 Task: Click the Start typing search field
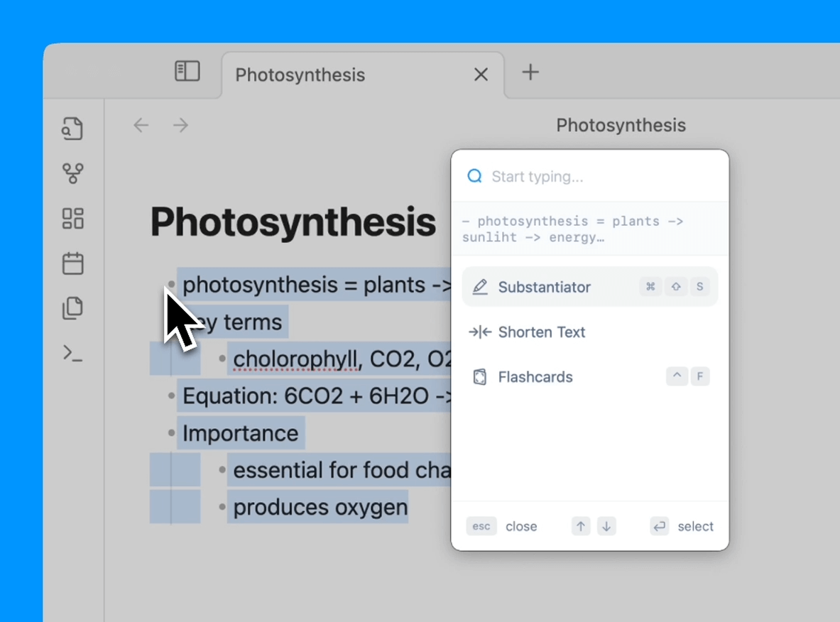(x=604, y=176)
